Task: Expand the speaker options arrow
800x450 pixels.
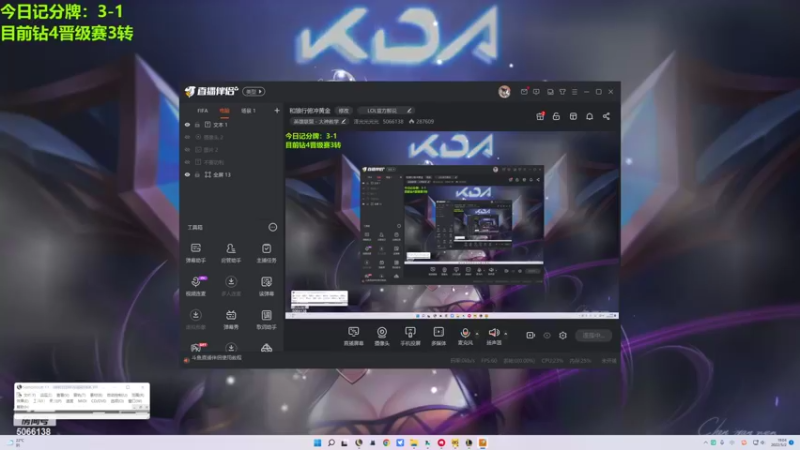Action: 506,334
